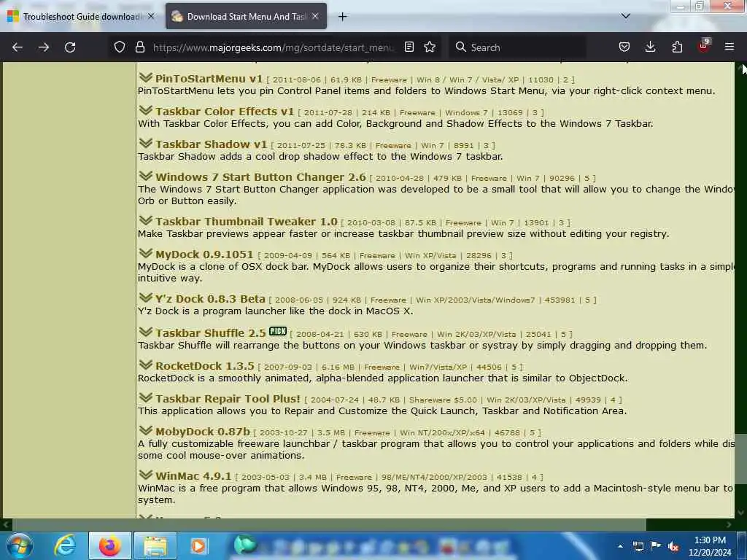747x560 pixels.
Task: Open Windows 7 Start Button Changer 2.6
Action: coord(260,177)
